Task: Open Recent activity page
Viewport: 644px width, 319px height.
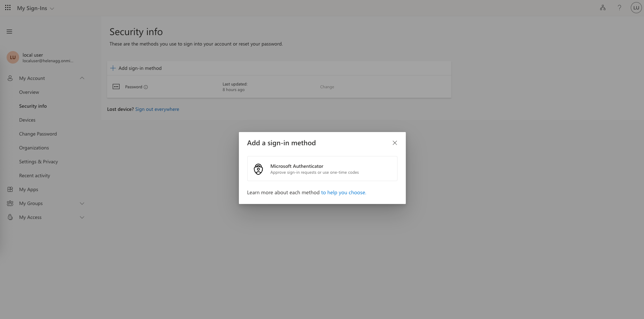Action: pos(34,175)
